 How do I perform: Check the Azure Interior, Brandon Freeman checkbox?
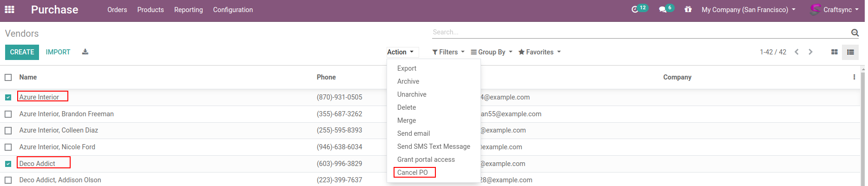click(8, 114)
